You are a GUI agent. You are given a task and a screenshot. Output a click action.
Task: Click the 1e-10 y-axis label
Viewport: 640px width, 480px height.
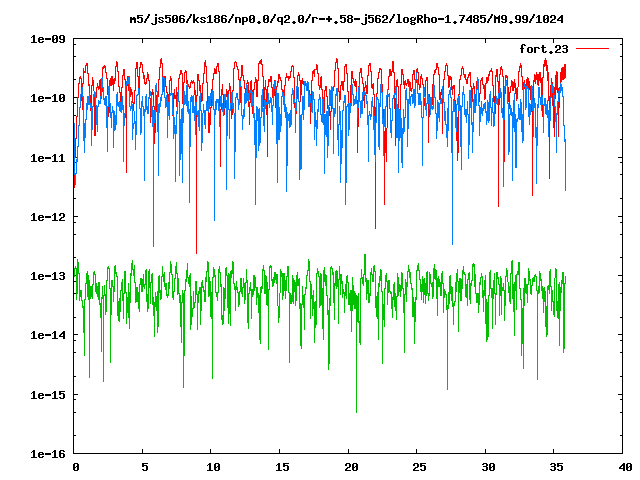click(48, 98)
